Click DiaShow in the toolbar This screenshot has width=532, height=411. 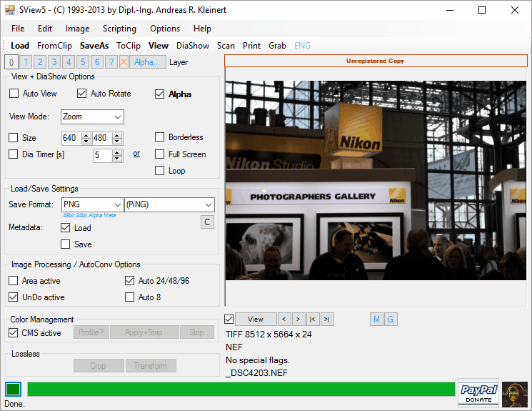[193, 46]
